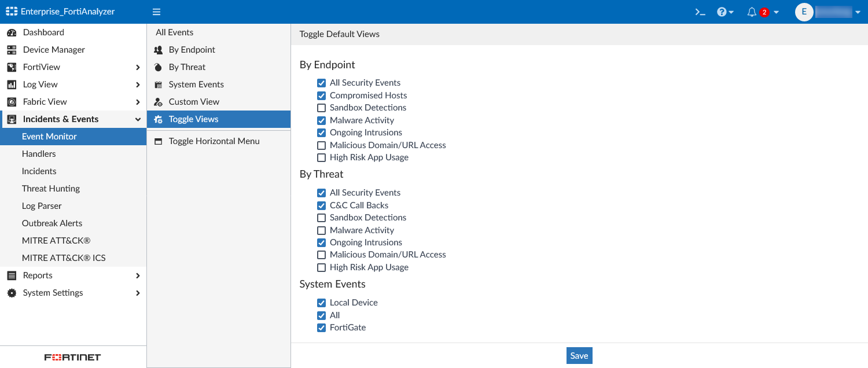
Task: Disable the FortiGate system events checkbox
Action: (322, 328)
